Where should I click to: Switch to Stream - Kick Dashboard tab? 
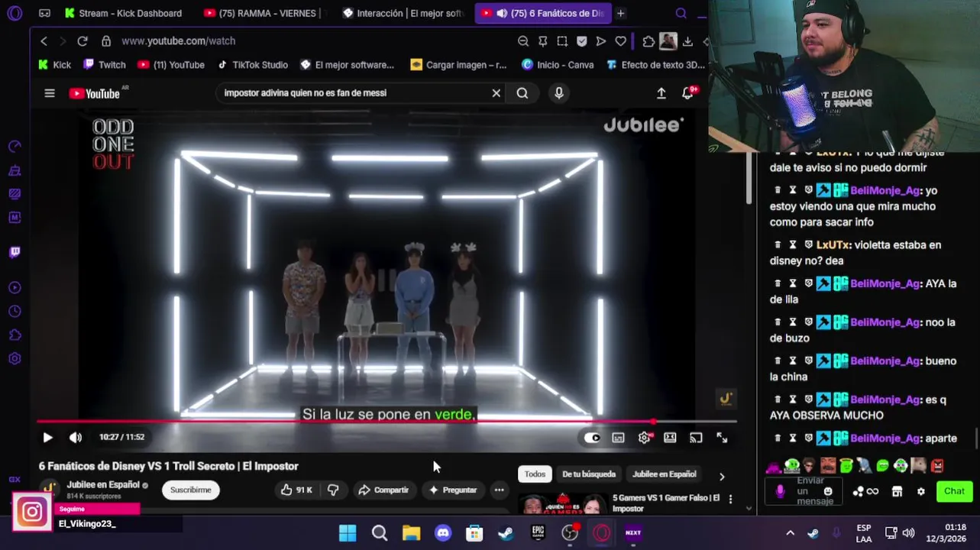pyautogui.click(x=124, y=13)
